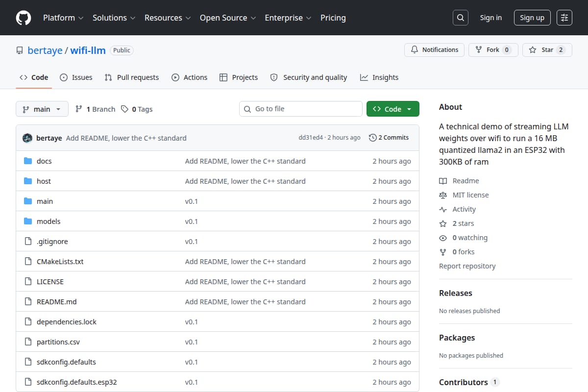The image size is (588, 392).
Task: Click the scales icon beside MIT license
Action: [x=443, y=195]
